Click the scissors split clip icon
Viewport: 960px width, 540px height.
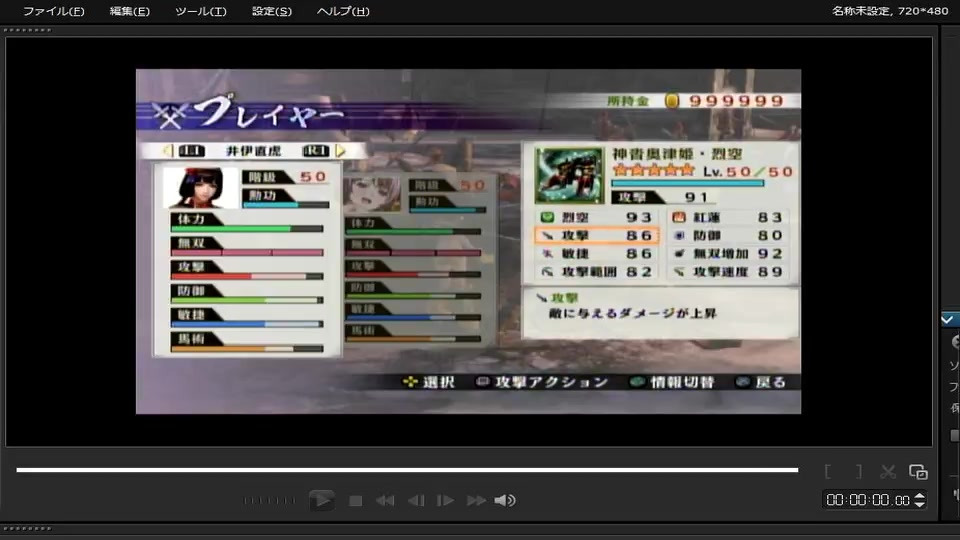click(888, 471)
